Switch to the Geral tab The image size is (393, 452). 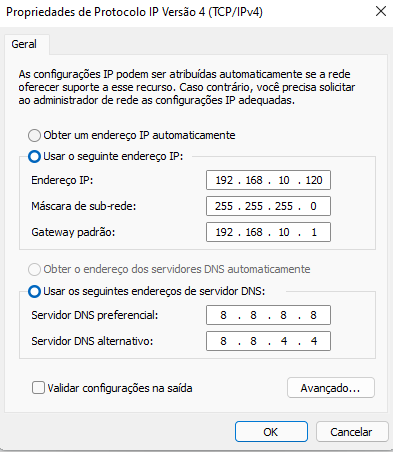(24, 44)
